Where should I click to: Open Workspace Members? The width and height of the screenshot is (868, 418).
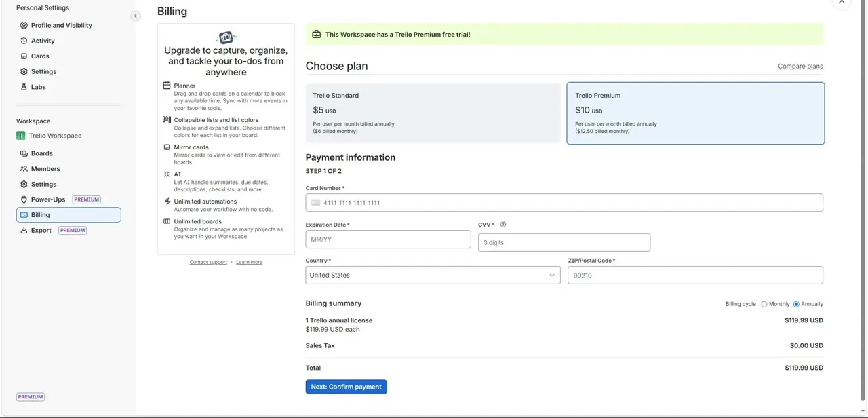[x=45, y=169]
